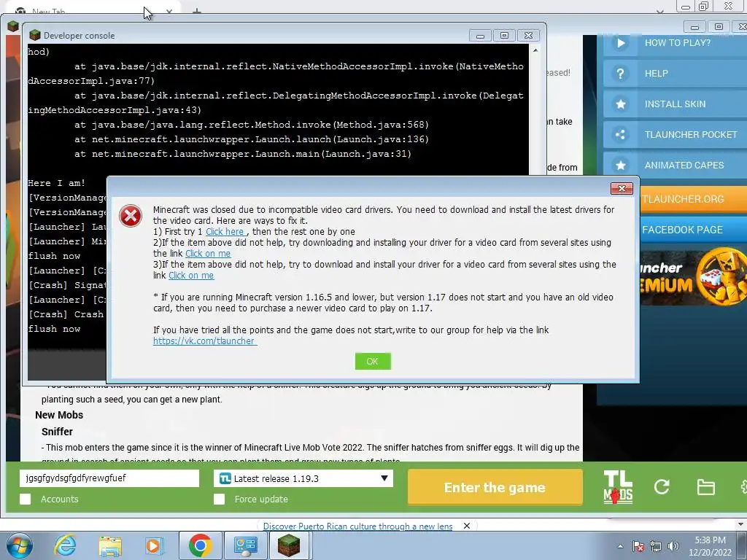Click the Enter the game button
Image resolution: width=747 pixels, height=560 pixels.
tap(495, 488)
